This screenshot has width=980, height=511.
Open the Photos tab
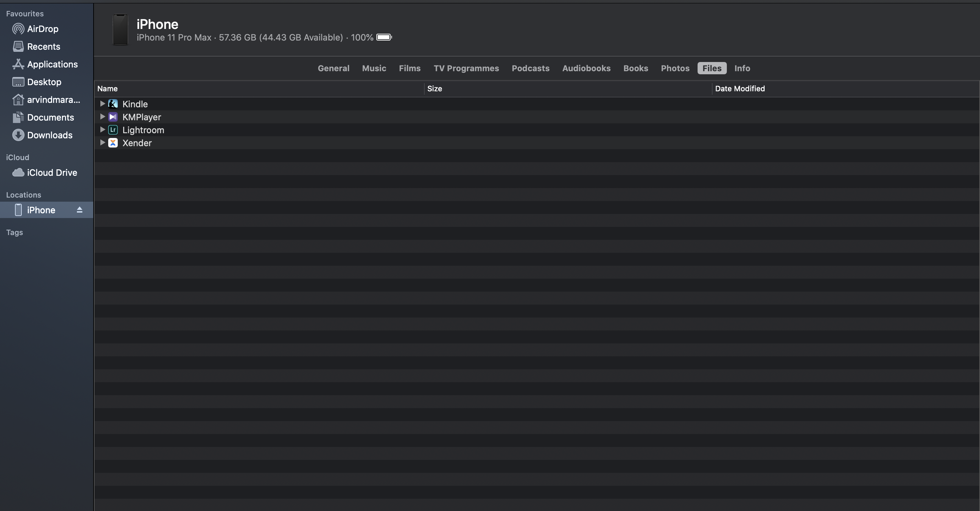675,68
